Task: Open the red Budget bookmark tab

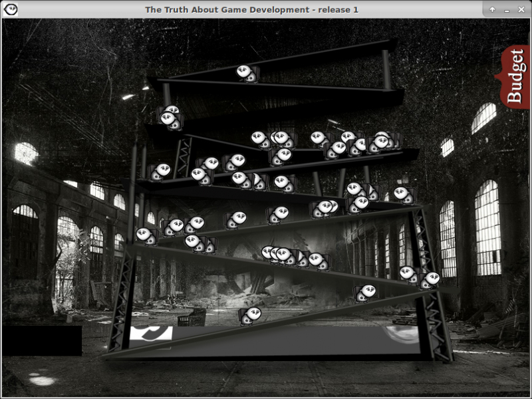Action: click(515, 76)
